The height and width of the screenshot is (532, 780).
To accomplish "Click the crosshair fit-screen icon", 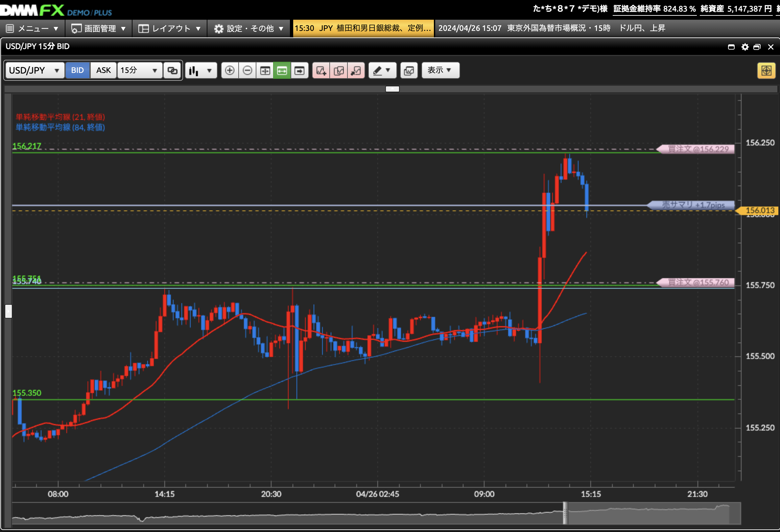I will tap(265, 70).
